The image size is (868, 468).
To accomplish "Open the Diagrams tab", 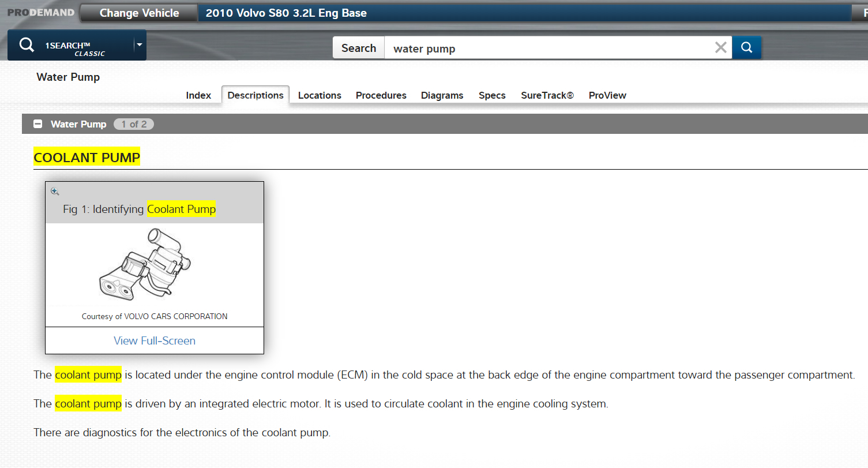I will click(442, 95).
